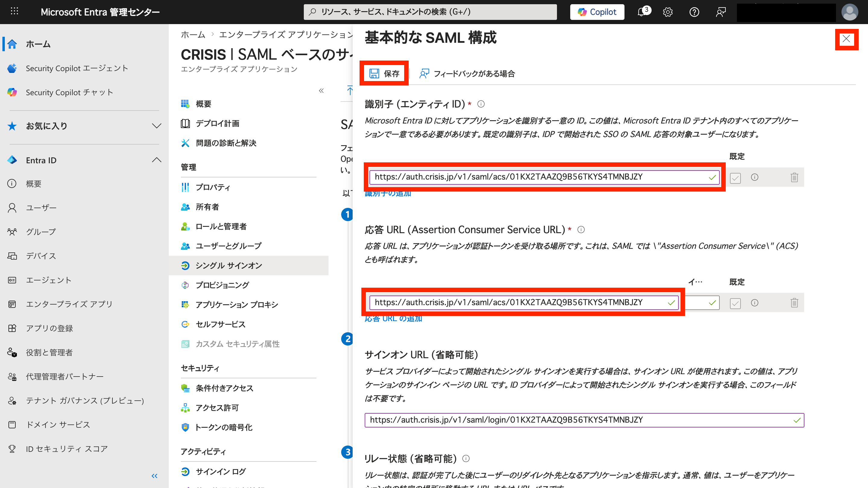
Task: Select シングル サインオン menu item
Action: click(248, 265)
